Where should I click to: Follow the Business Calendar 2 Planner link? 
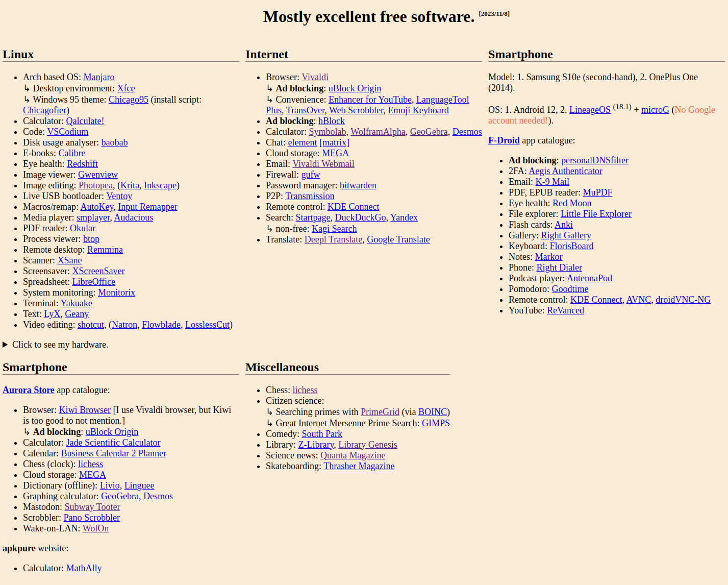(114, 453)
